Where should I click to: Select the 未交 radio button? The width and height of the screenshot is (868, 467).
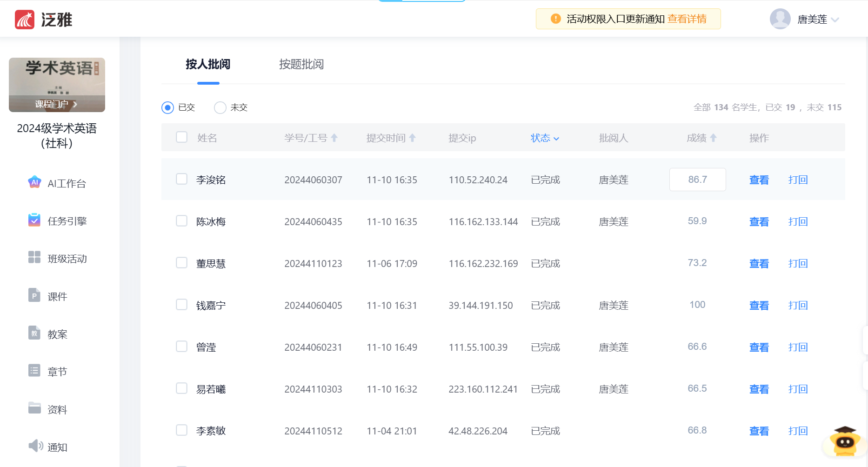click(x=220, y=108)
